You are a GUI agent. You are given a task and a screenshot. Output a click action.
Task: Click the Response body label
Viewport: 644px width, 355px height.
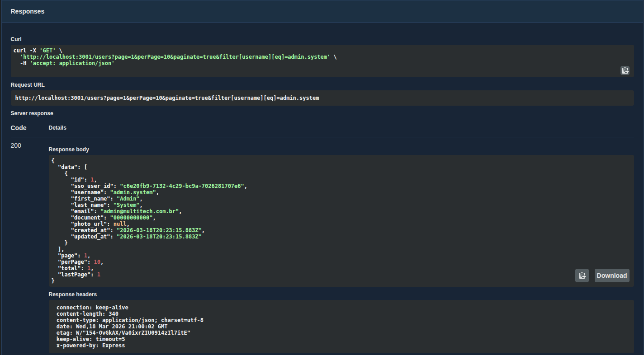tap(69, 149)
